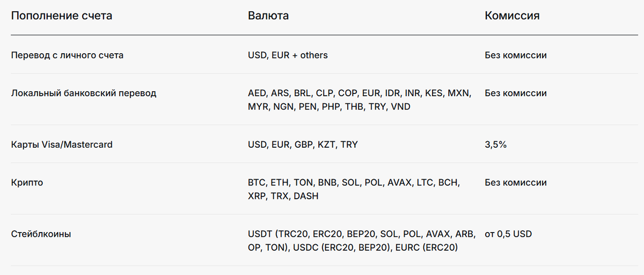Click the "Комиссия" column header

pyautogui.click(x=512, y=16)
